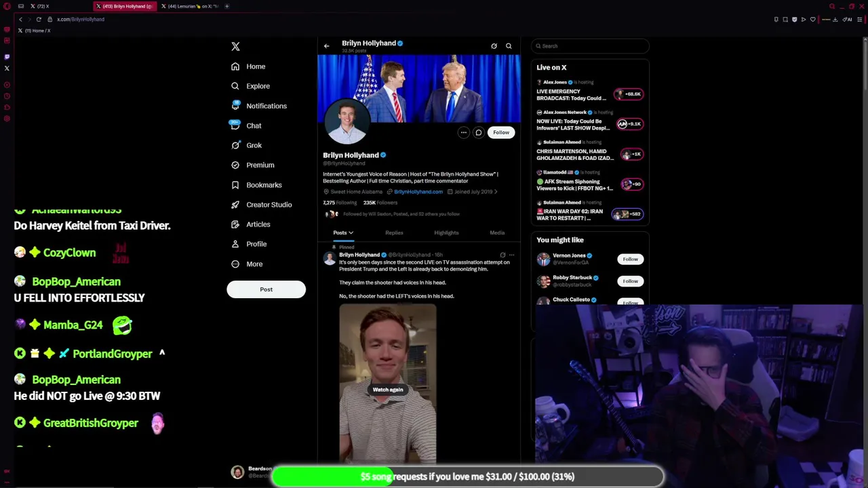The image size is (868, 488).
Task: Click the Beardson avatar at bottom
Action: [x=237, y=472]
